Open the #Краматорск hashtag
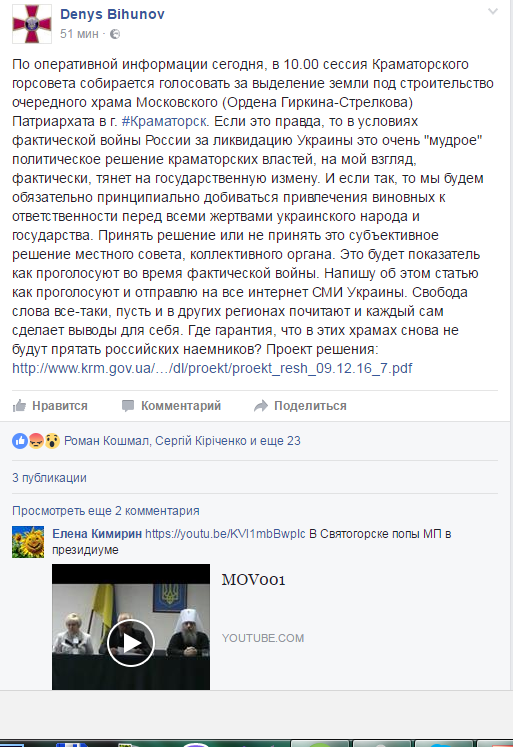 pos(164,121)
